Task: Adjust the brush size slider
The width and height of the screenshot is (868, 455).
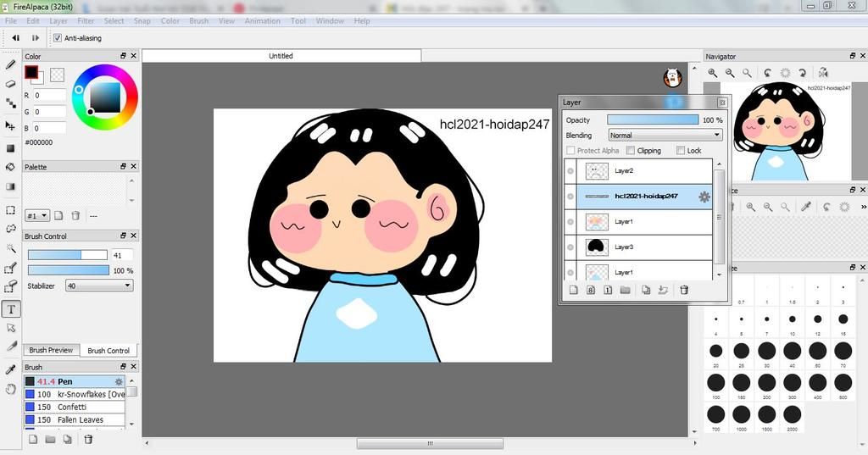Action: click(68, 255)
